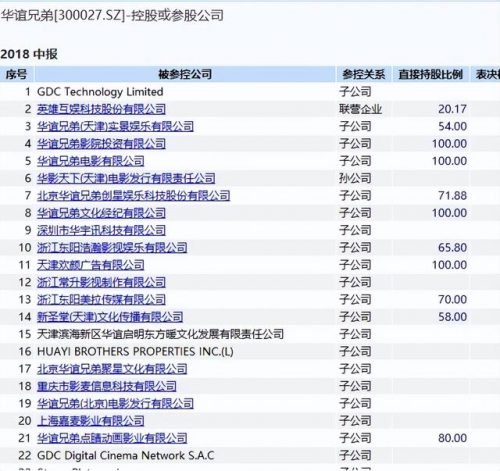Open 重庆市影麦信息科技有限公司 link
The image size is (500, 471).
coord(107,386)
